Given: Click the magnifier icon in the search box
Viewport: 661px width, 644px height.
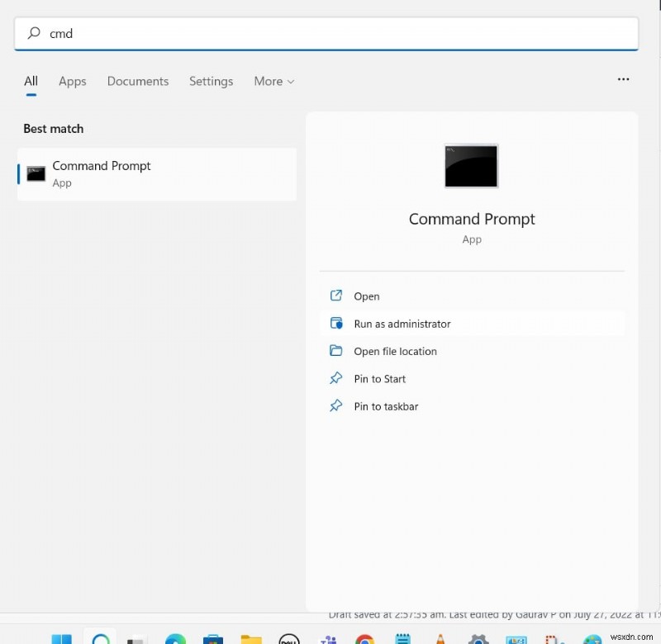Looking at the screenshot, I should [33, 34].
